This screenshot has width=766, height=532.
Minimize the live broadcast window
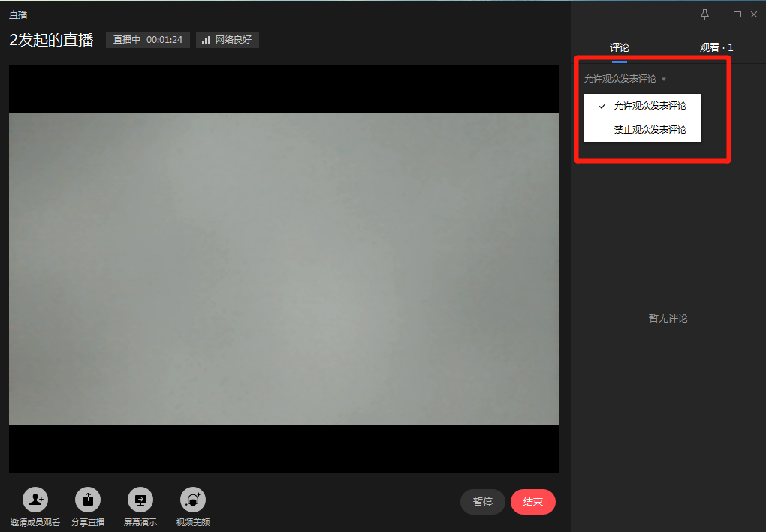(721, 14)
